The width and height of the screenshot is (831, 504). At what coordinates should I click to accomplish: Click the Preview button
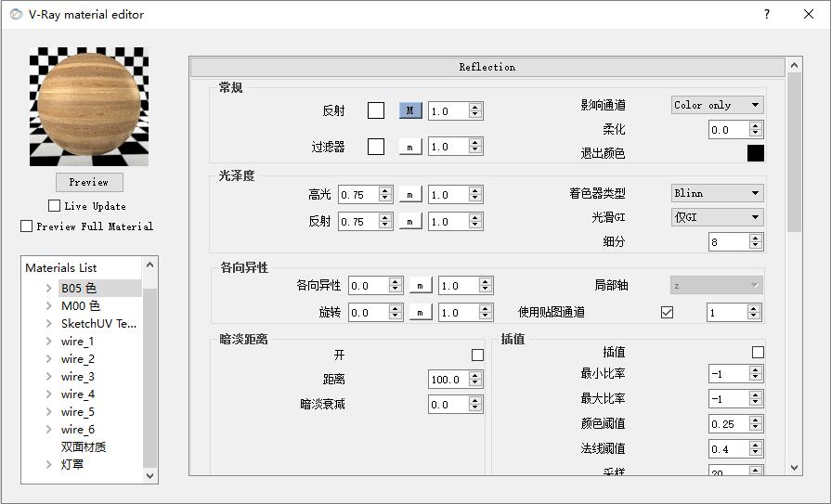click(89, 182)
